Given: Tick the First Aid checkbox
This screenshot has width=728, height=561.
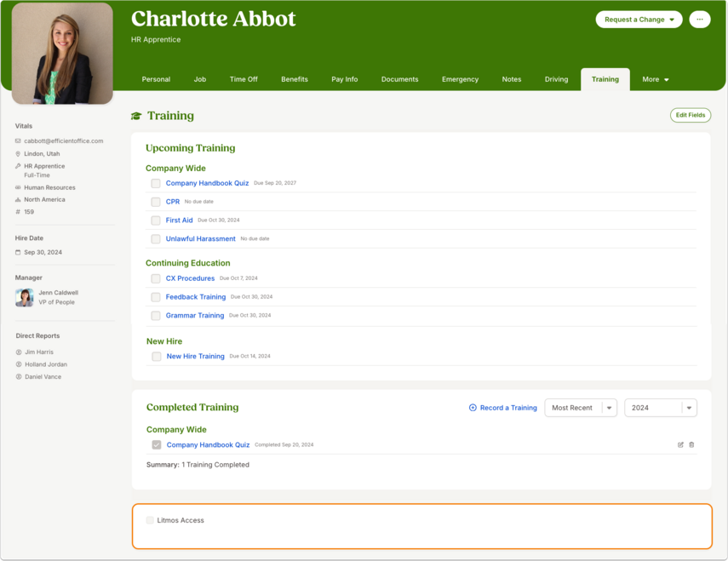Looking at the screenshot, I should tap(156, 220).
